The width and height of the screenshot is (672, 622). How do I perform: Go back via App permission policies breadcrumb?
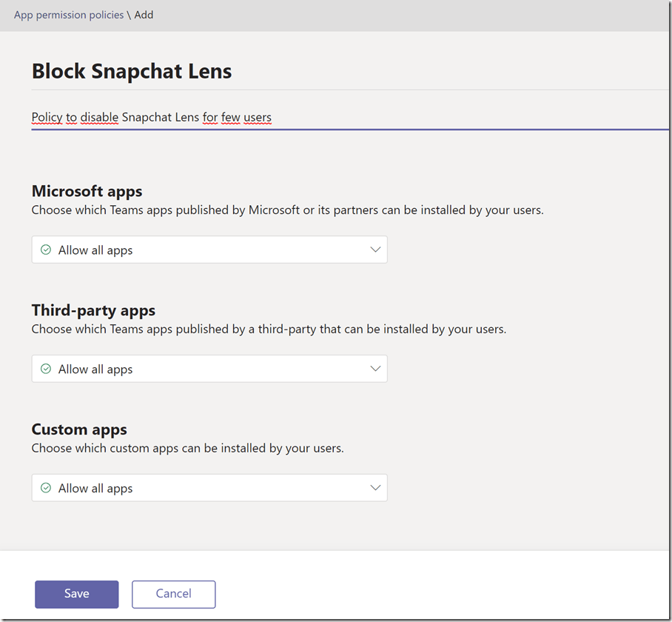tap(69, 15)
